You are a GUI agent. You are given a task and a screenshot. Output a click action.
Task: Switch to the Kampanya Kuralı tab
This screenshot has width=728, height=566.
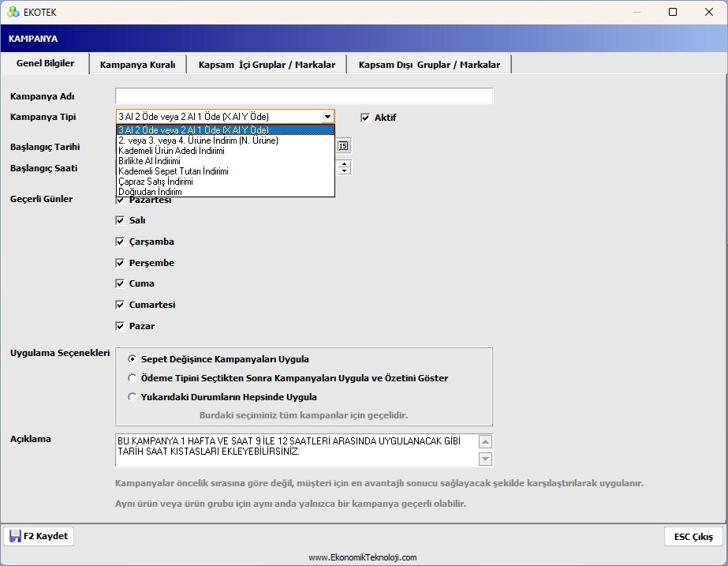[137, 65]
